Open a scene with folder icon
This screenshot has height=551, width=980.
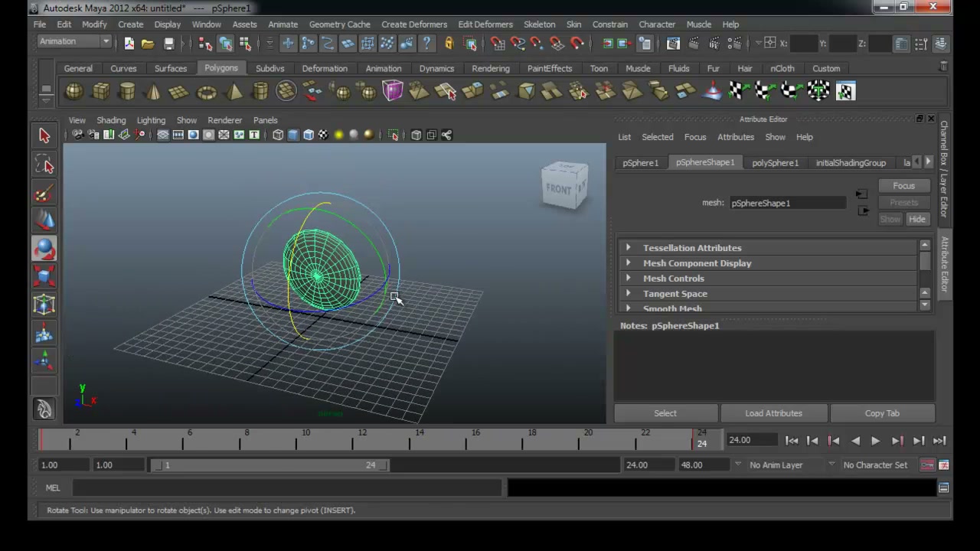[148, 44]
